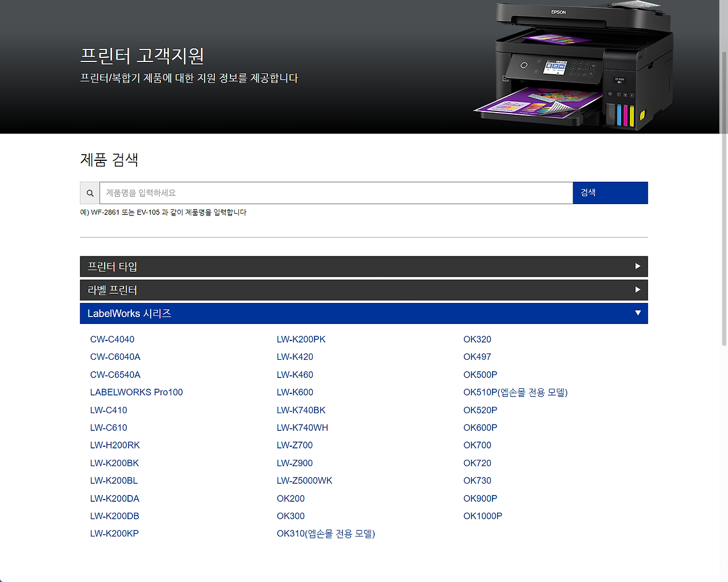Viewport: 728px width, 582px height.
Task: Click the LW-K740WH link
Action: click(x=303, y=427)
